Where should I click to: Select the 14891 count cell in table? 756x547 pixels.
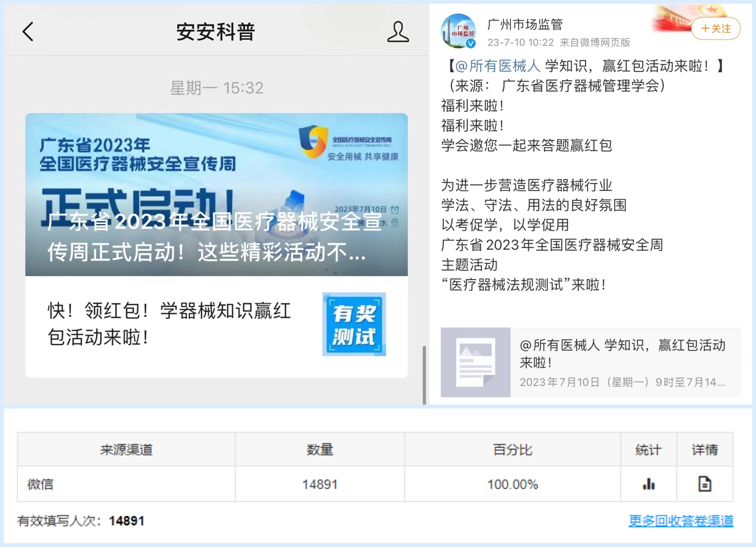point(320,484)
